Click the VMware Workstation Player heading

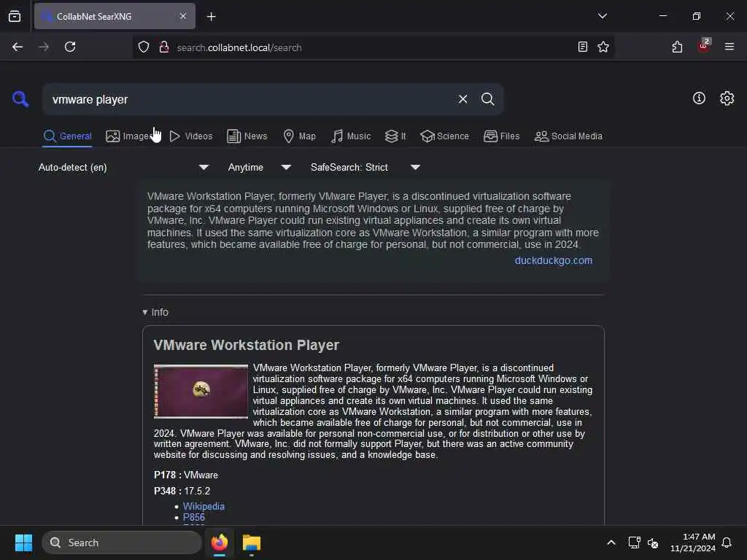tap(247, 345)
